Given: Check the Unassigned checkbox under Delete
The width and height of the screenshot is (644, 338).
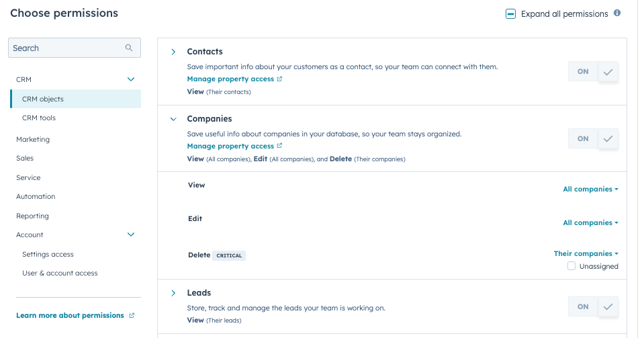Looking at the screenshot, I should 571,266.
